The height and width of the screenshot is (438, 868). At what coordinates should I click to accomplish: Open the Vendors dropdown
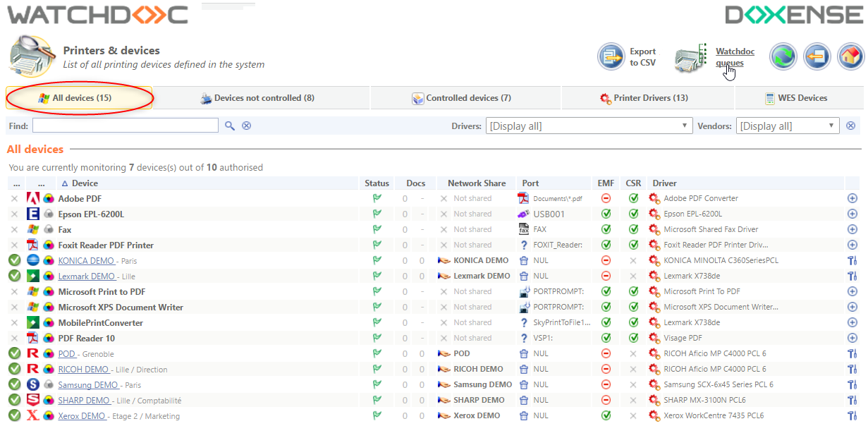[x=788, y=126]
